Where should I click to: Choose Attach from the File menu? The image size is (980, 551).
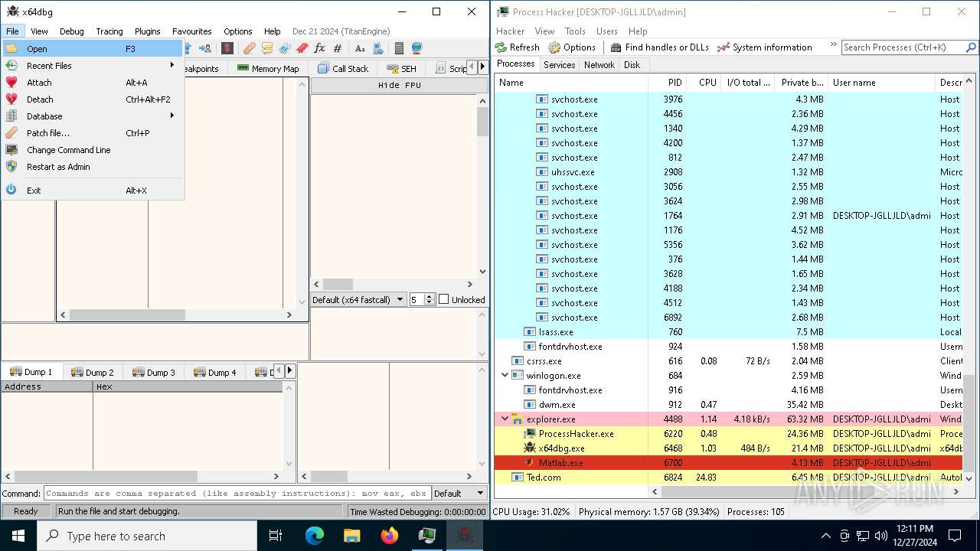click(92, 83)
